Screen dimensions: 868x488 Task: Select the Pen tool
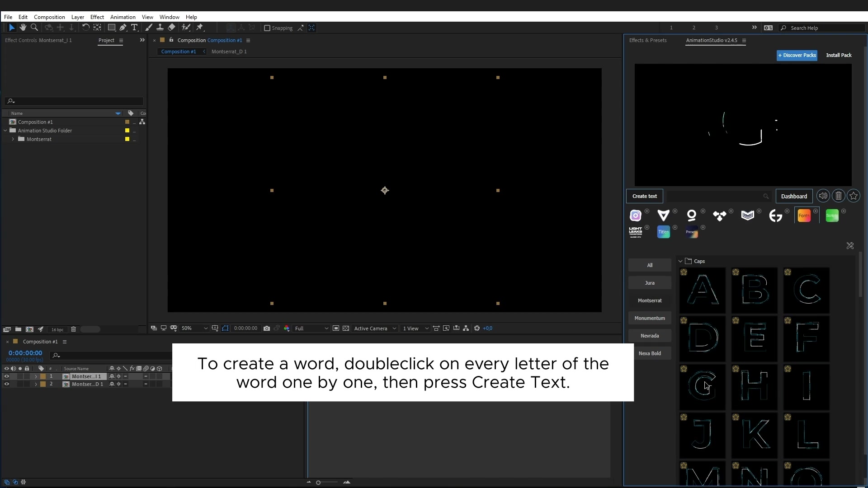(x=123, y=28)
